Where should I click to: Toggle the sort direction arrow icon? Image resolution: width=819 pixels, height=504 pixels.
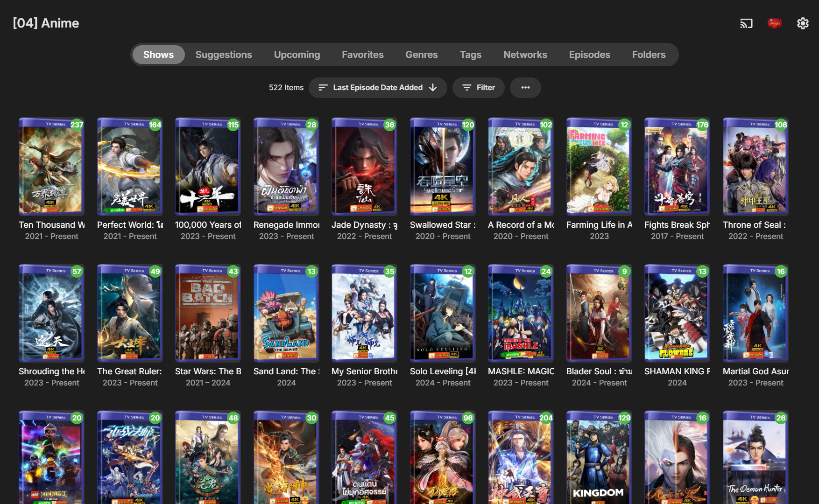pyautogui.click(x=433, y=88)
